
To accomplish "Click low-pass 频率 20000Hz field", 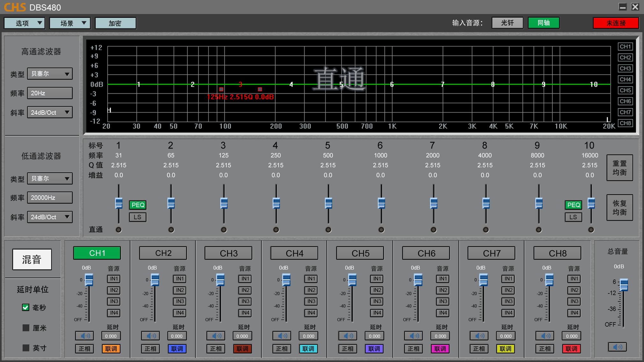I will (50, 198).
